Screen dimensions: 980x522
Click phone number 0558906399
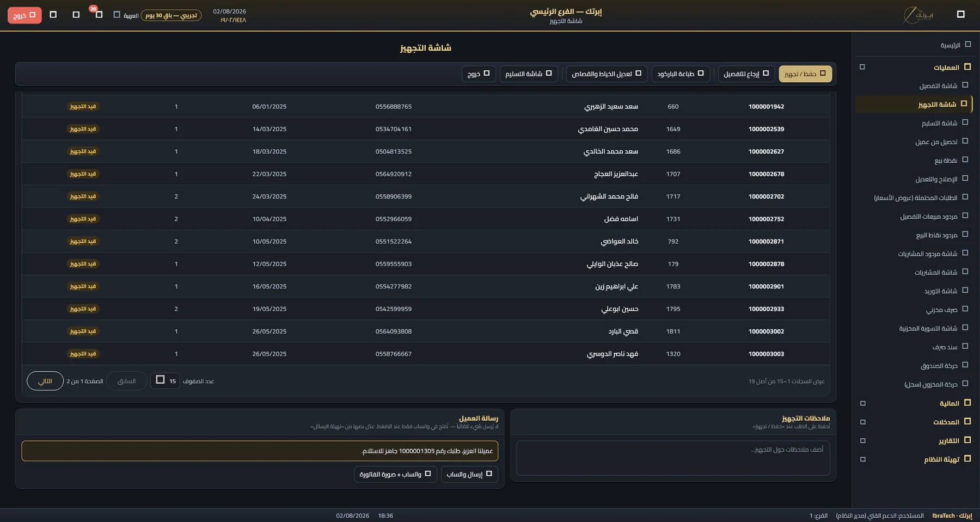pyautogui.click(x=394, y=196)
